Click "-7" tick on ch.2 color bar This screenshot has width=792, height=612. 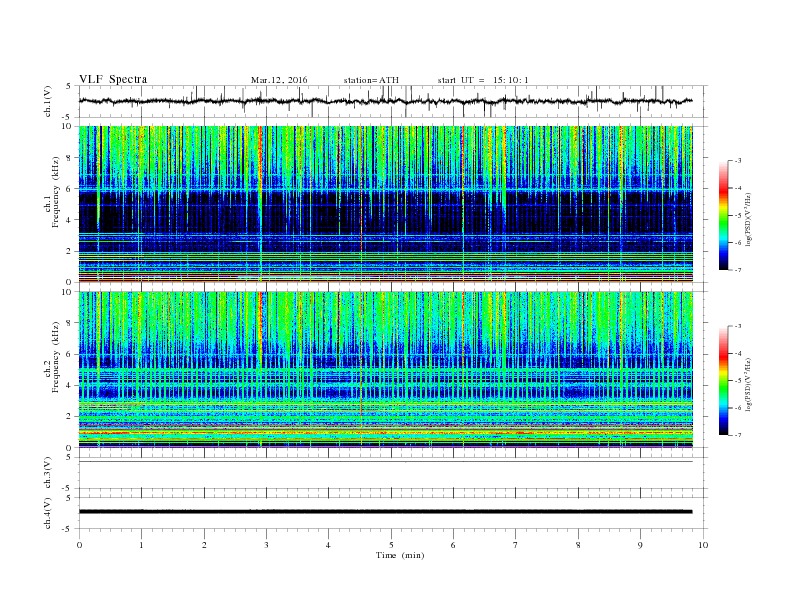[738, 435]
